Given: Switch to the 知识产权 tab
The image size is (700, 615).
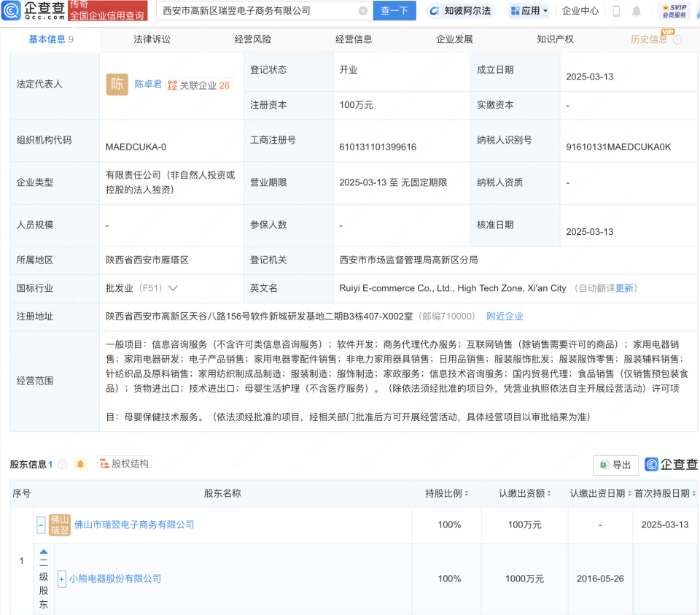Looking at the screenshot, I should 555,39.
